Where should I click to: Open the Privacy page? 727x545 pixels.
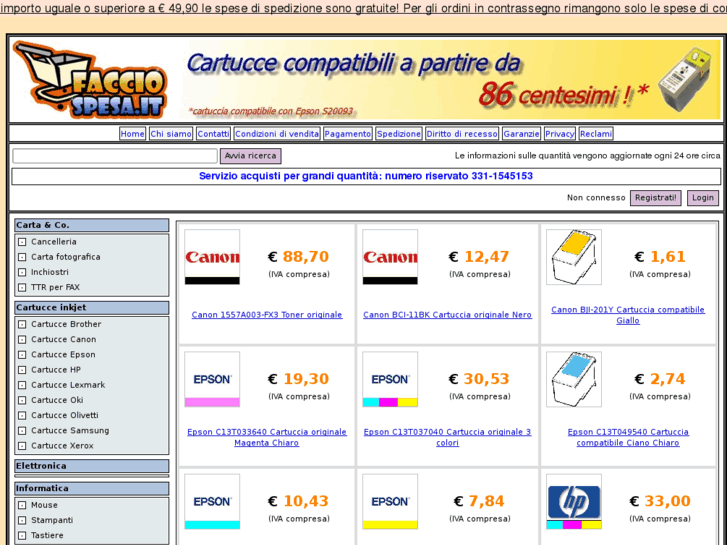pyautogui.click(x=560, y=134)
